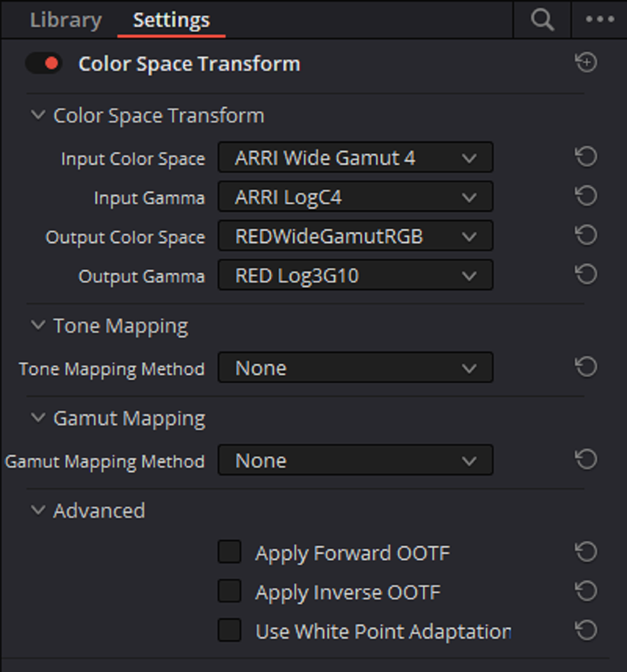Click the Apply Inverse OOTF label text
Viewport: 627px width, 672px height.
click(347, 592)
